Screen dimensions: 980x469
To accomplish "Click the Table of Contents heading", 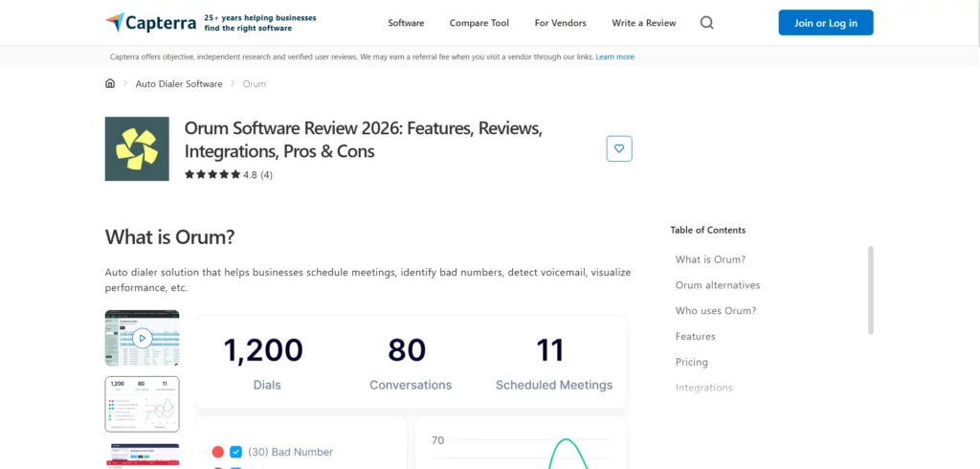I will 707,230.
